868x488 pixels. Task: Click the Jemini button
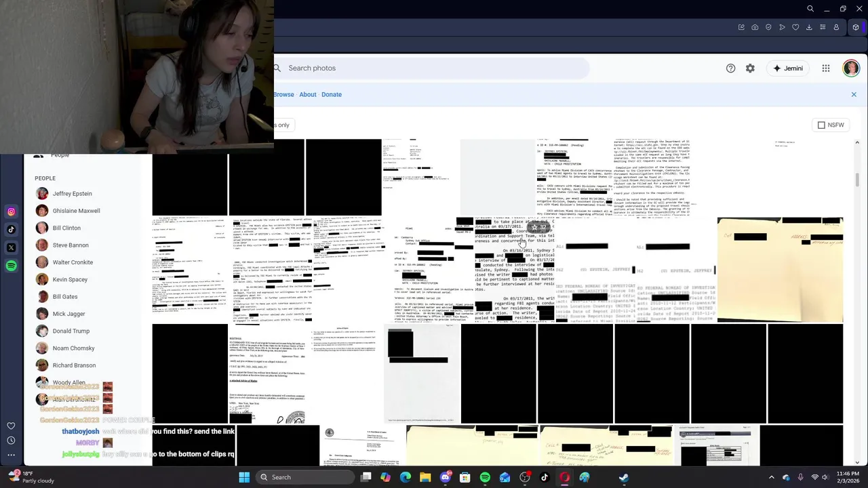point(788,68)
